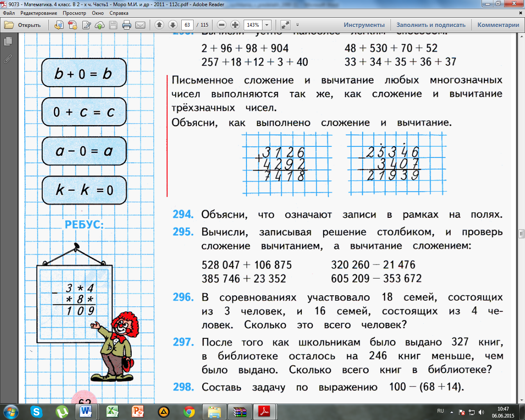Click the convert-to-PDF online icon

pos(59,25)
